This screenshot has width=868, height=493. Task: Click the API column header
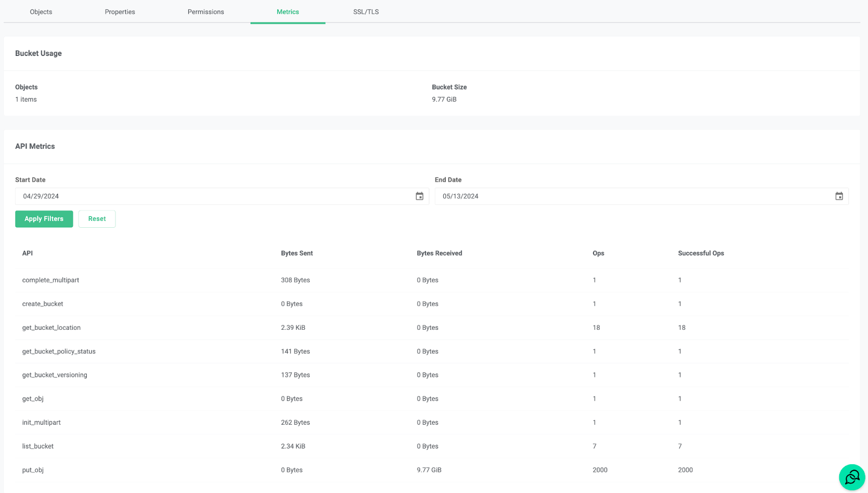click(27, 253)
